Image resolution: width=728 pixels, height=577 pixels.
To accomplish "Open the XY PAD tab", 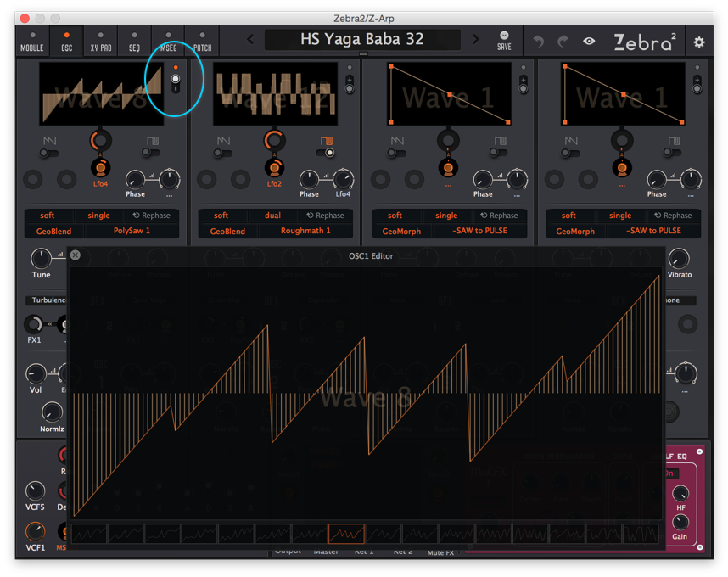I will [x=101, y=42].
